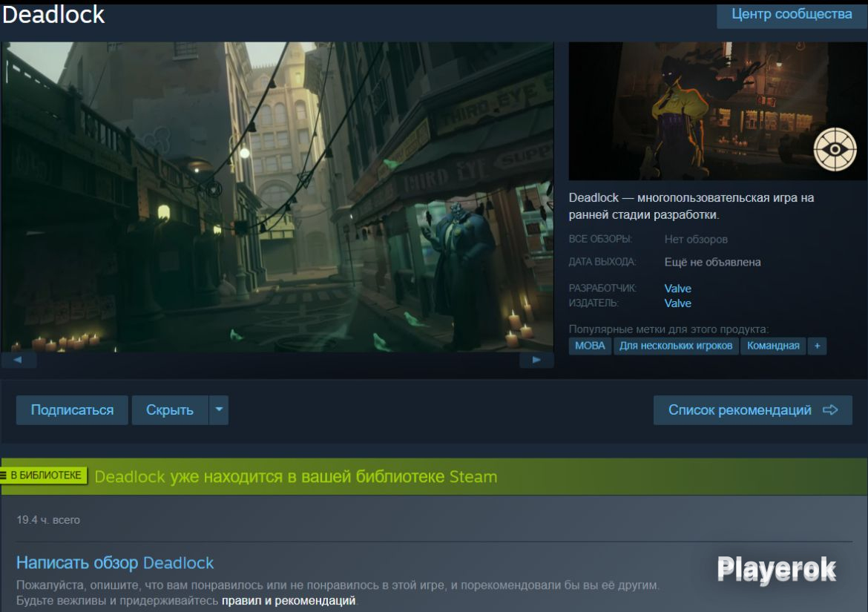Click the Deadlock page title
Screen dimensions: 868x612
pyautogui.click(x=53, y=14)
